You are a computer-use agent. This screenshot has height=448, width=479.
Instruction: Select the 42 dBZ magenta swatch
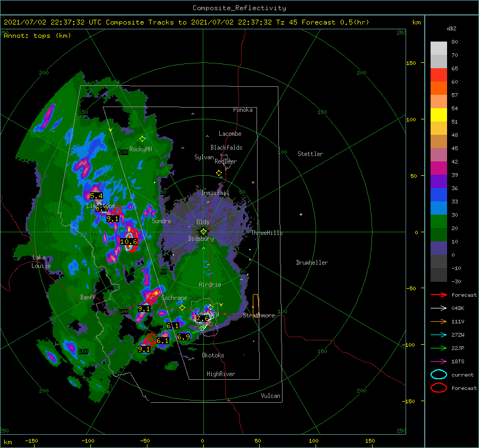[x=439, y=168]
